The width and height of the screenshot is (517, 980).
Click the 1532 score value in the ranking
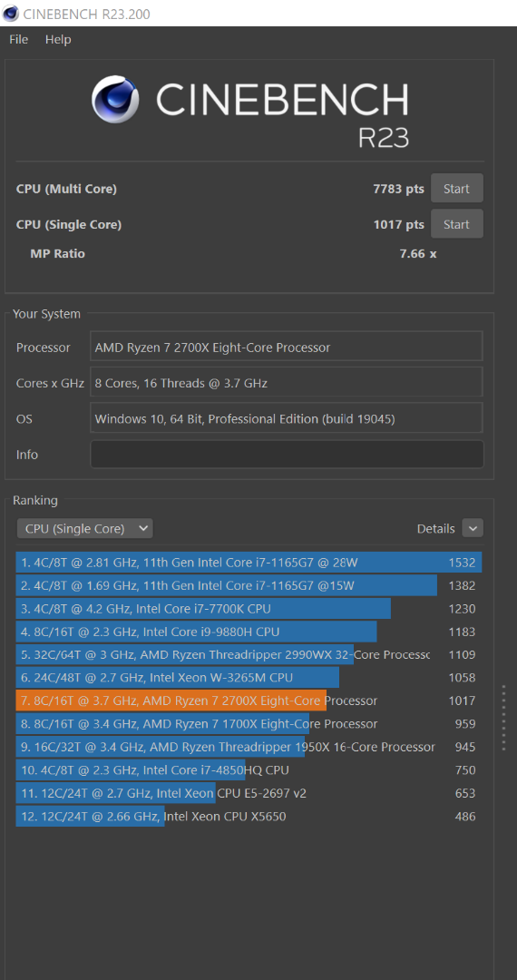[462, 563]
